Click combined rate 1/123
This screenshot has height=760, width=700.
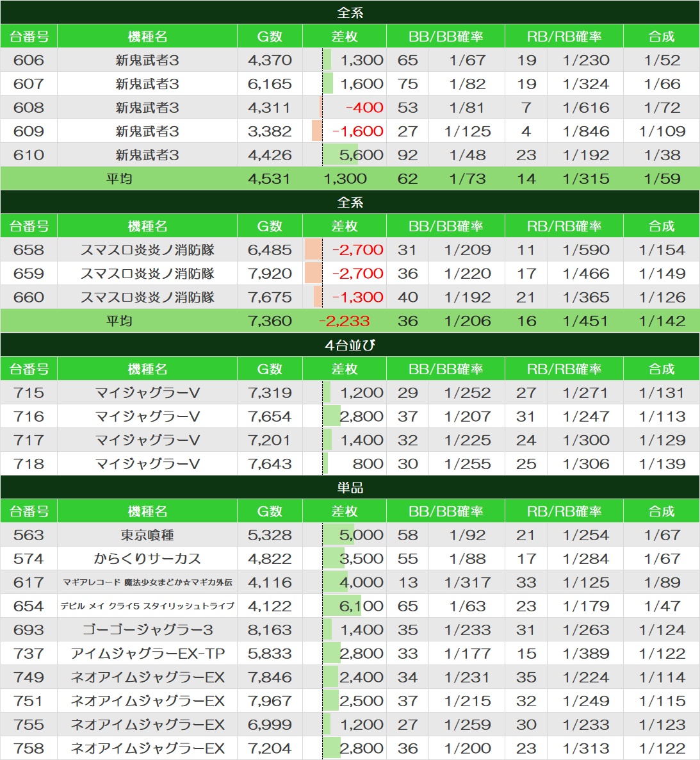click(x=662, y=725)
